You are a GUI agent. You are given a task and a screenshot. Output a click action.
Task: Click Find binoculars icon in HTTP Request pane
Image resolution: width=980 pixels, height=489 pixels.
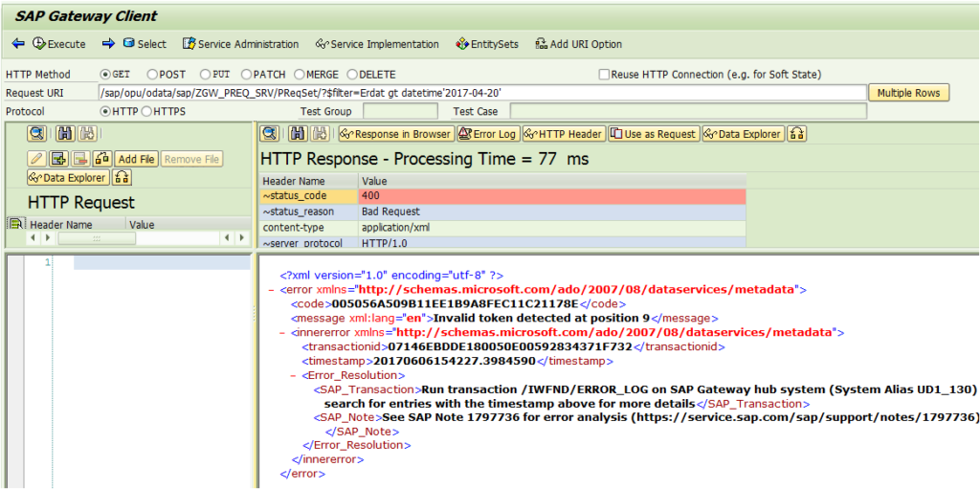click(x=65, y=133)
